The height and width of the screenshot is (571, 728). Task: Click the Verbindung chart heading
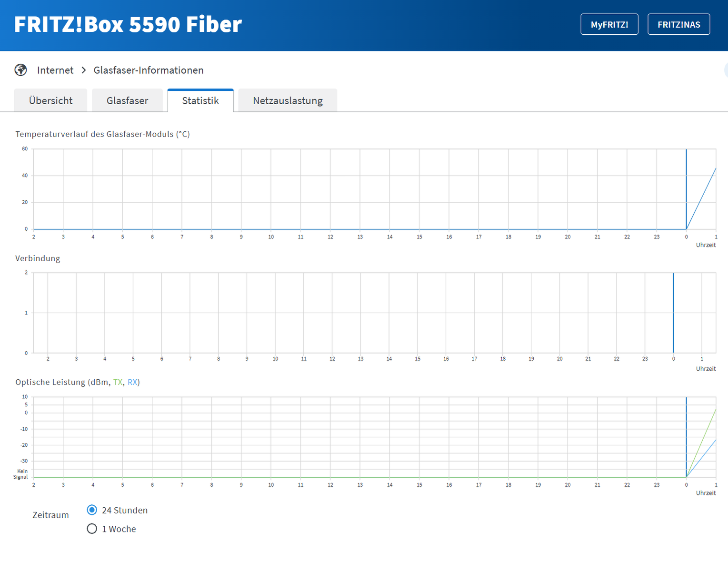point(38,258)
